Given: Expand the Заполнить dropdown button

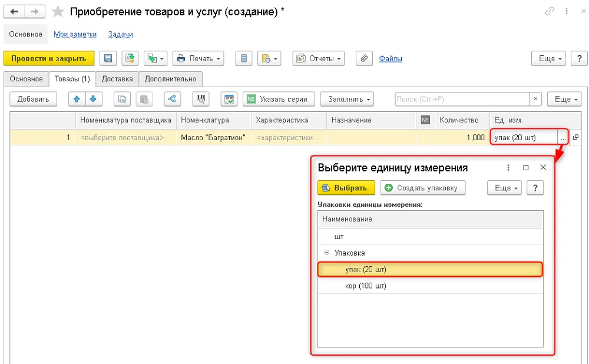Looking at the screenshot, I should point(347,99).
